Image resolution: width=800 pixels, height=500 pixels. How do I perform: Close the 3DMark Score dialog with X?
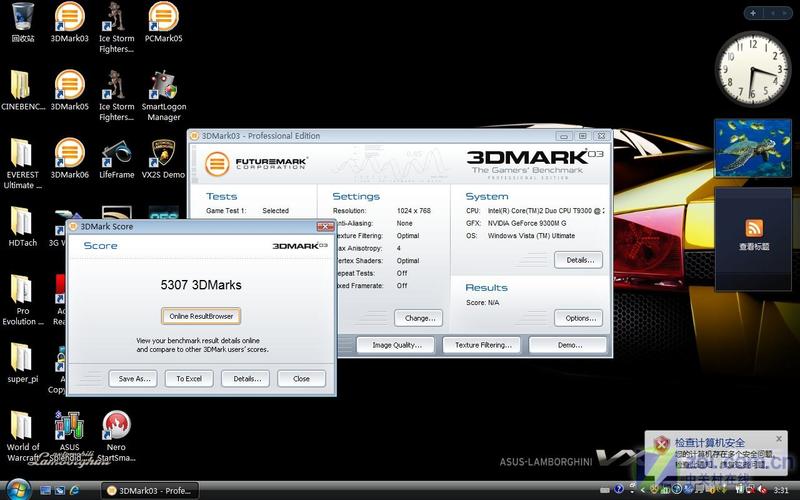point(324,226)
